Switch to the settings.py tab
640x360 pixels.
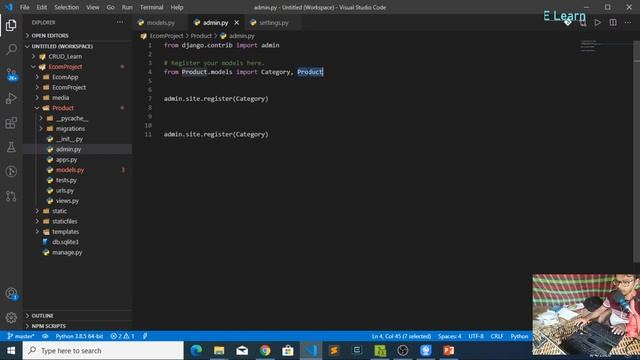click(273, 23)
